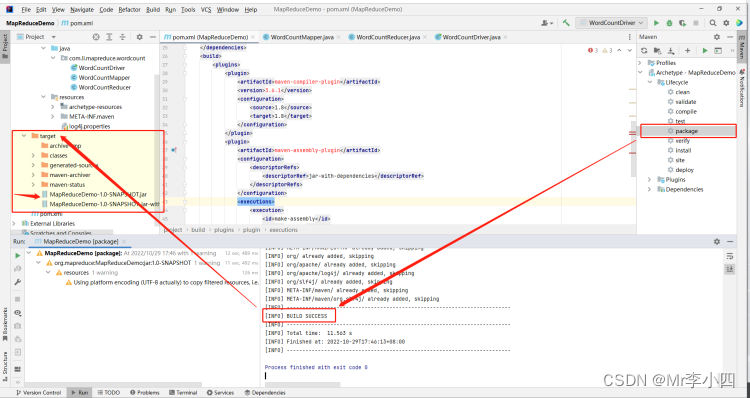
Task: Collapse the target folder in tree
Action: point(24,136)
